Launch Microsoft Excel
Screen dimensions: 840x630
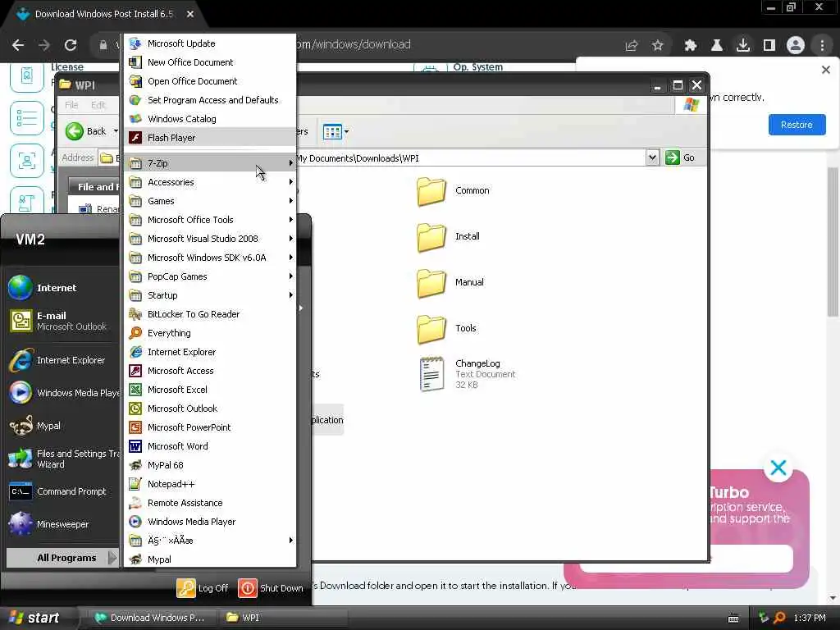pyautogui.click(x=209, y=389)
